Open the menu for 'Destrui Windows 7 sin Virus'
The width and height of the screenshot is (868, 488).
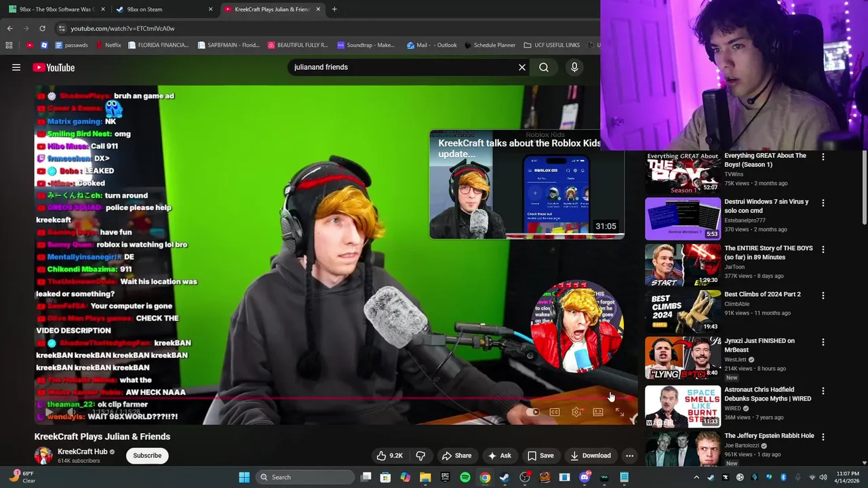tap(823, 203)
